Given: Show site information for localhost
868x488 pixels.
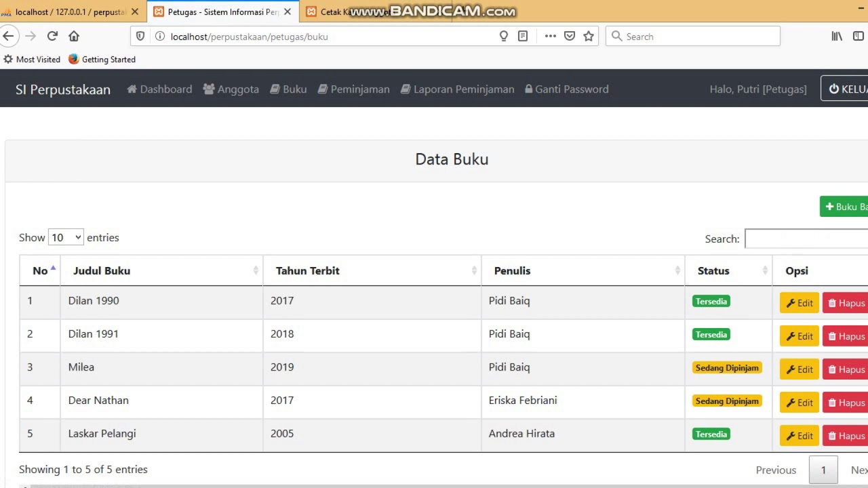Looking at the screenshot, I should point(160,37).
